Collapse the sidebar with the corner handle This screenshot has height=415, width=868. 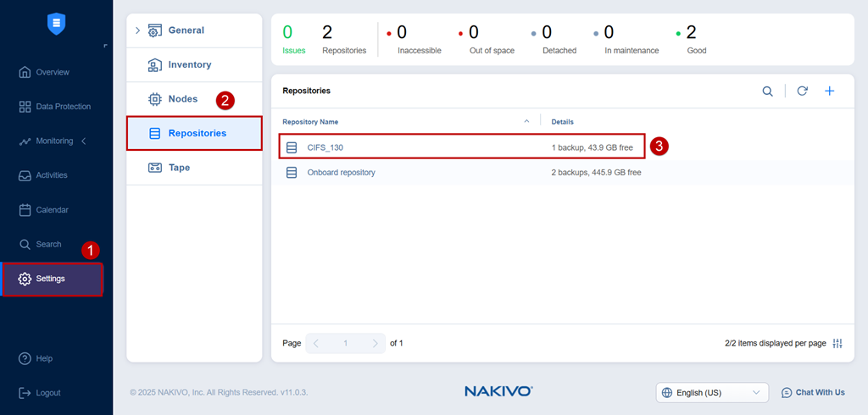[105, 47]
